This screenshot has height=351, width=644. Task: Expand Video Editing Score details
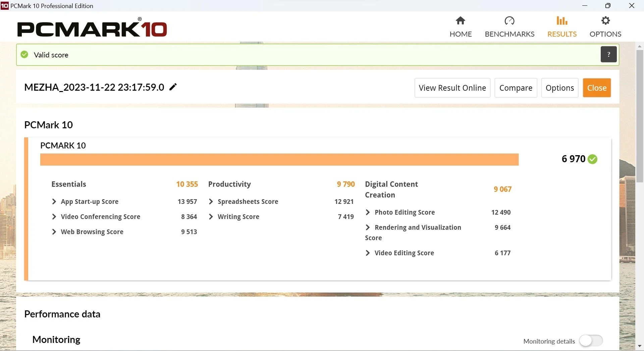pos(368,253)
